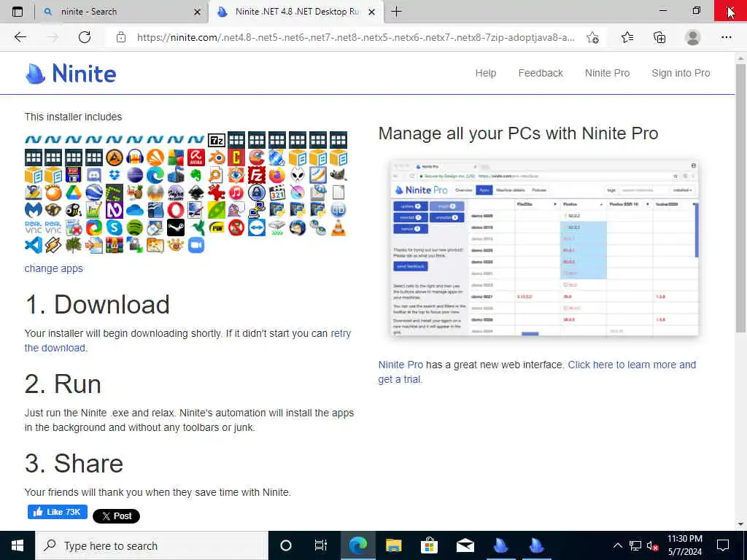
Task: Click the Ninite Pro web interface screenshot
Action: click(544, 248)
